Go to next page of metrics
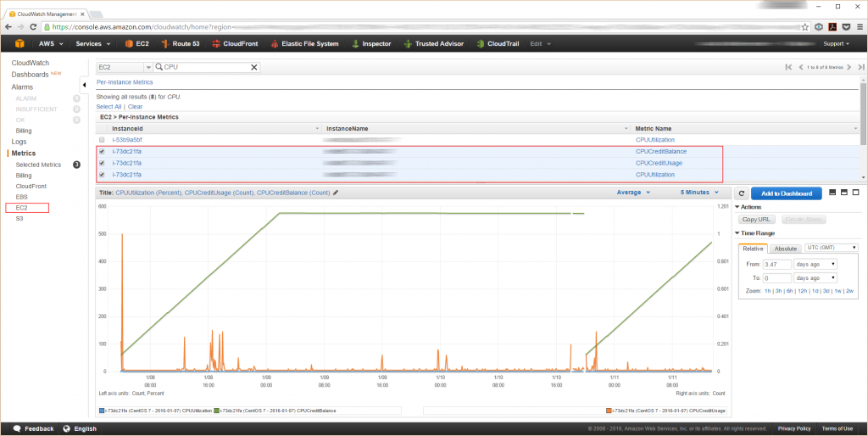This screenshot has width=868, height=436. click(x=849, y=67)
